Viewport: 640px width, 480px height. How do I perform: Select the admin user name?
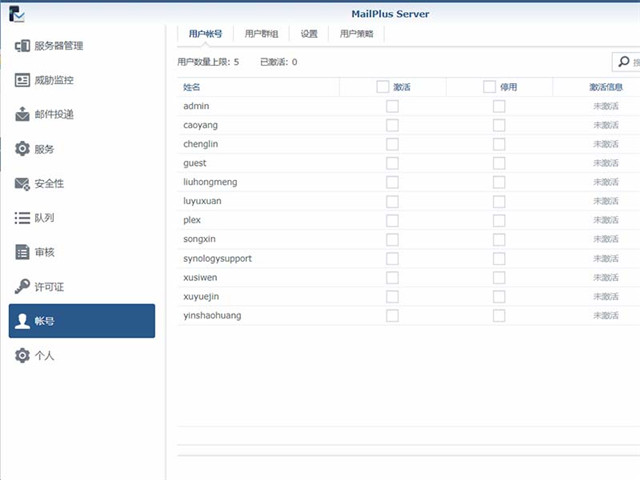tap(196, 106)
